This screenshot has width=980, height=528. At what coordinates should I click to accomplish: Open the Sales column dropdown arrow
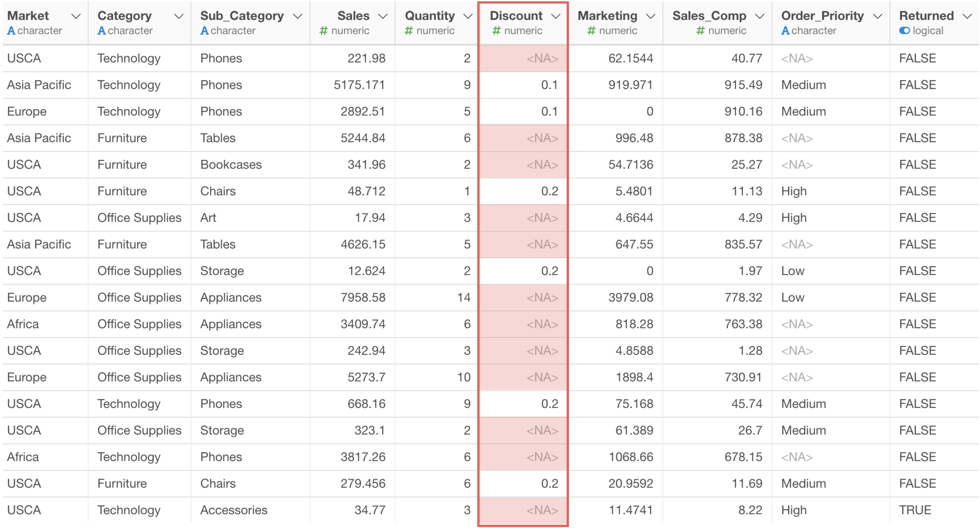pos(383,16)
